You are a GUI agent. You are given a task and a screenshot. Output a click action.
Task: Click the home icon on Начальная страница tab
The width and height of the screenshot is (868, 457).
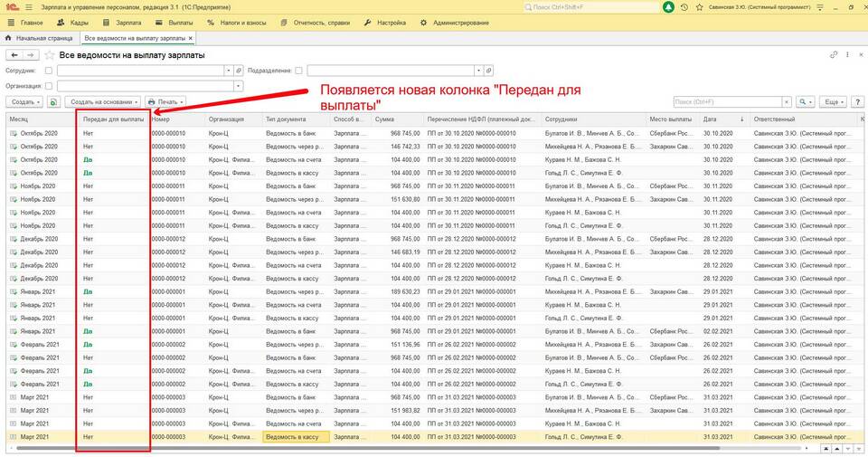click(x=8, y=38)
